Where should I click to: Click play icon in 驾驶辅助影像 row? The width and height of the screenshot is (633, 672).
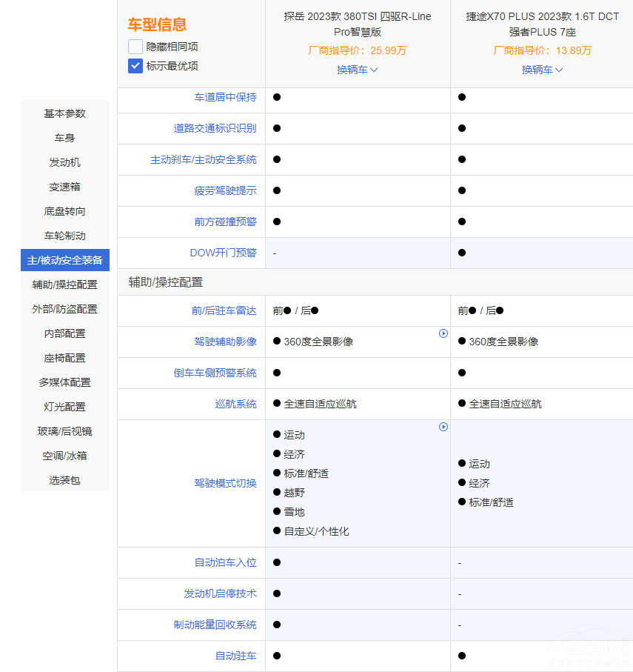coord(443,333)
